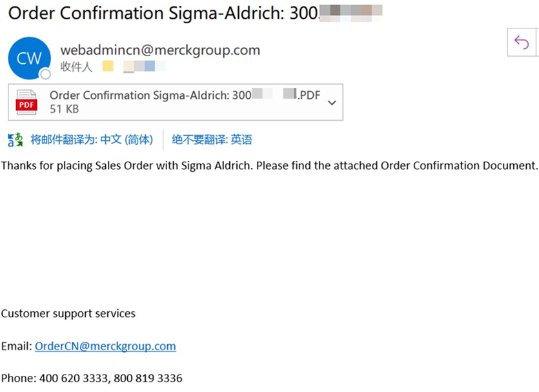
Task: Click the reply arrow icon
Action: pyautogui.click(x=521, y=43)
